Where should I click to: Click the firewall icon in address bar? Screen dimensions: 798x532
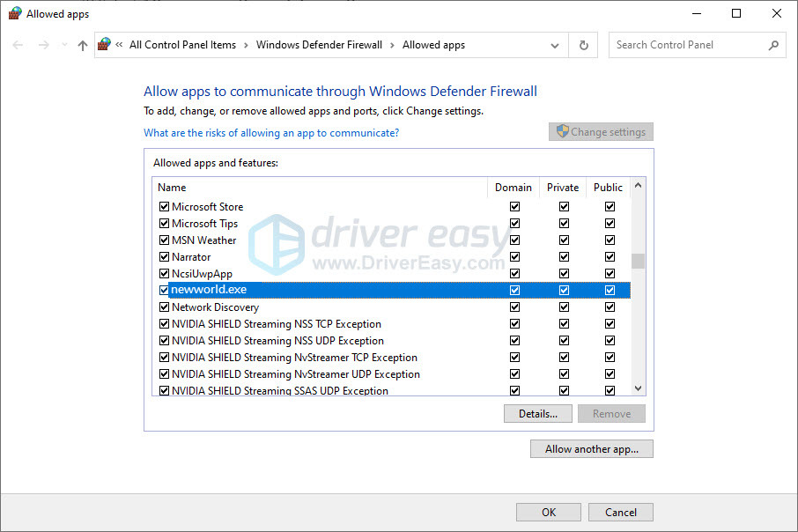pos(104,45)
